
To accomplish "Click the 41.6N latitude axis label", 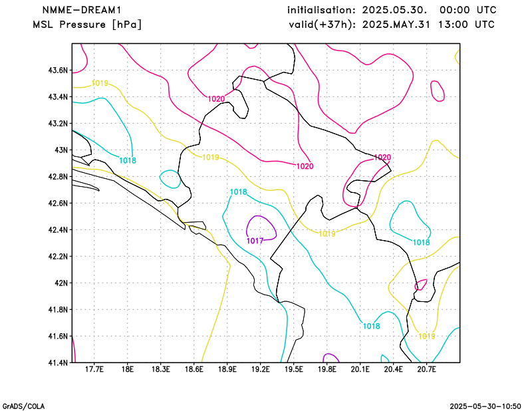I will tap(58, 337).
